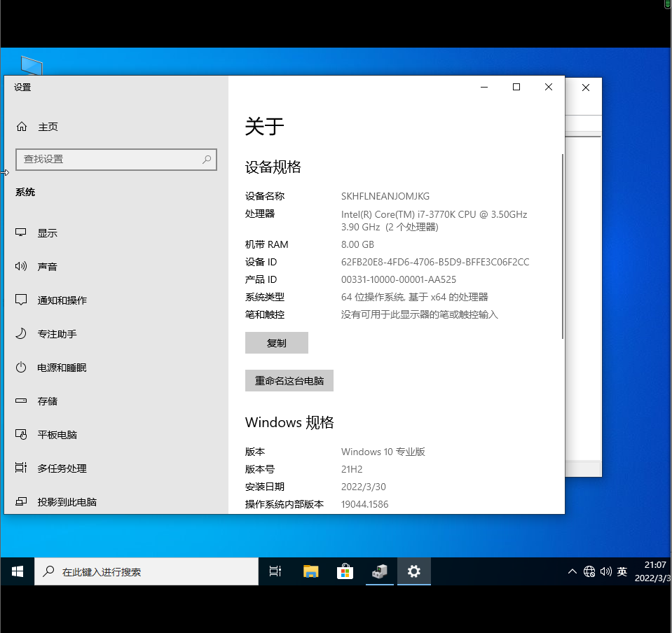The height and width of the screenshot is (633, 672).
Task: Open the installer app on the taskbar
Action: [380, 571]
